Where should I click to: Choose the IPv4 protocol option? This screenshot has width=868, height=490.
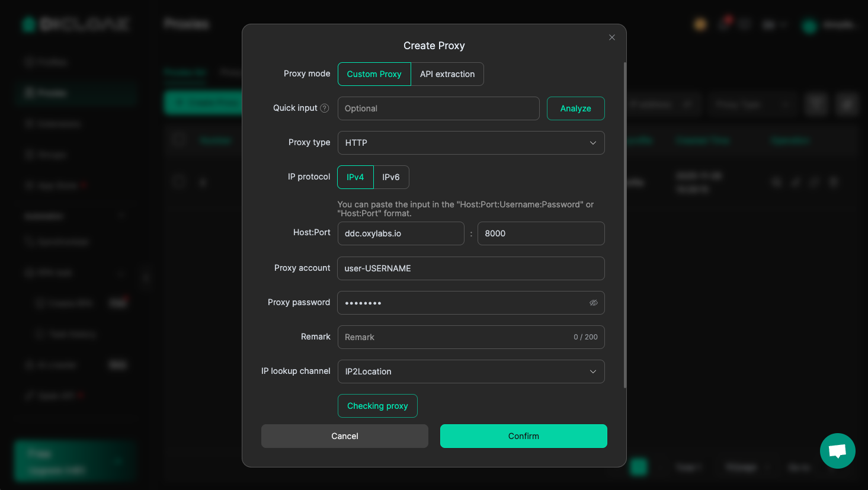pos(355,177)
